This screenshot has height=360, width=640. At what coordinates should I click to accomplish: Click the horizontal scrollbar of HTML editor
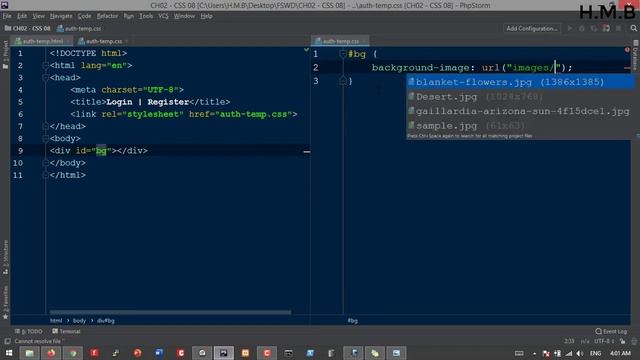tap(170, 313)
